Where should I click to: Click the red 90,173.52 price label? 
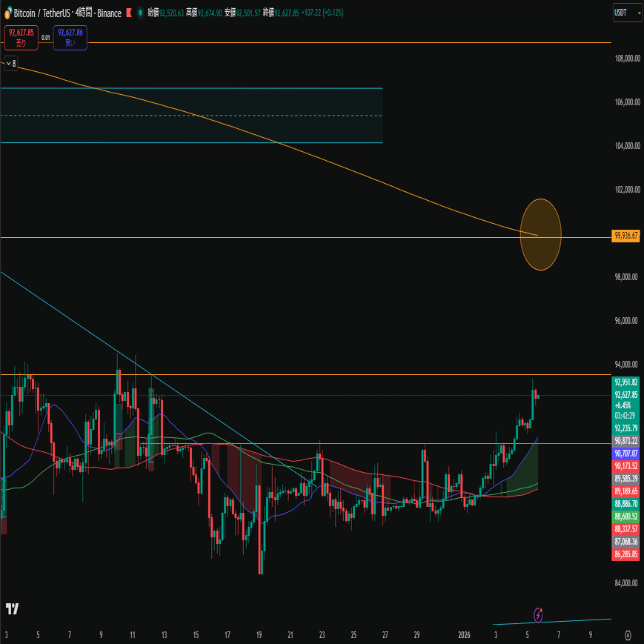pos(625,466)
